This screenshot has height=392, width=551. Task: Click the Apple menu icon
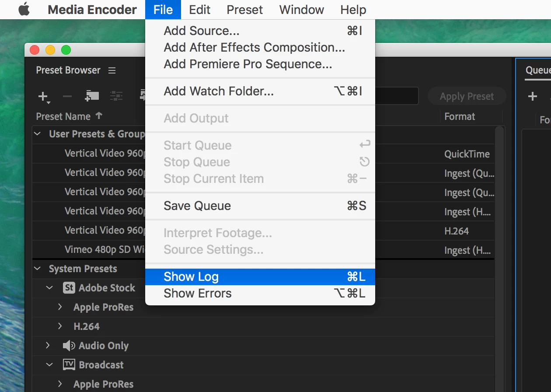(24, 9)
